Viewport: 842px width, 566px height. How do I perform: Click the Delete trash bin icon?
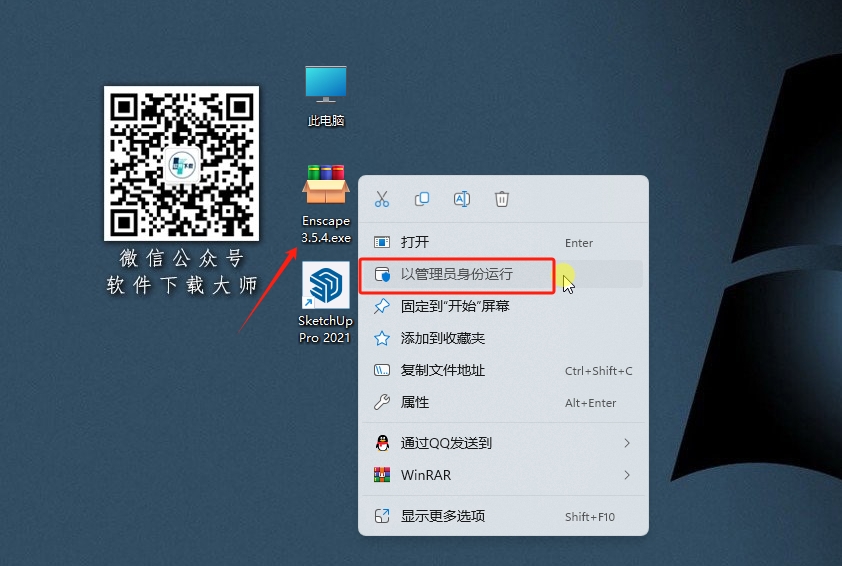(502, 199)
